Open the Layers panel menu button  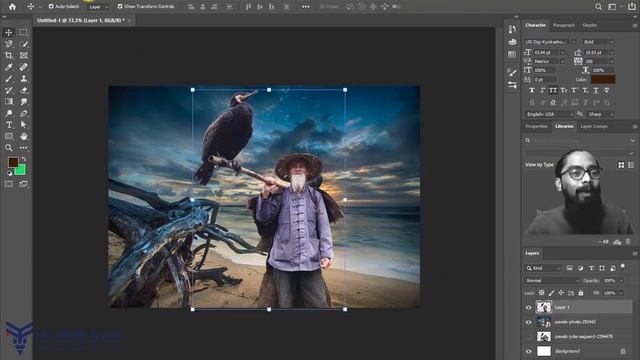[635, 253]
